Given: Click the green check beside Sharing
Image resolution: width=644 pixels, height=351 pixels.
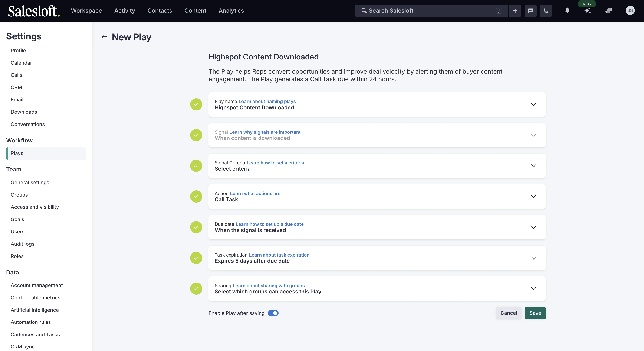Looking at the screenshot, I should [x=196, y=289].
